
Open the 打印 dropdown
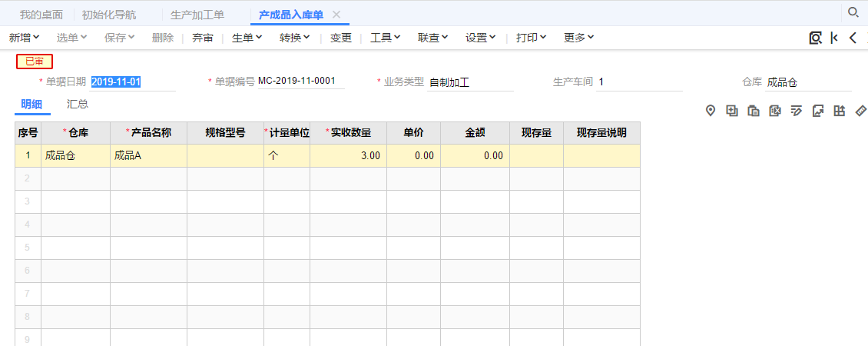pos(532,38)
